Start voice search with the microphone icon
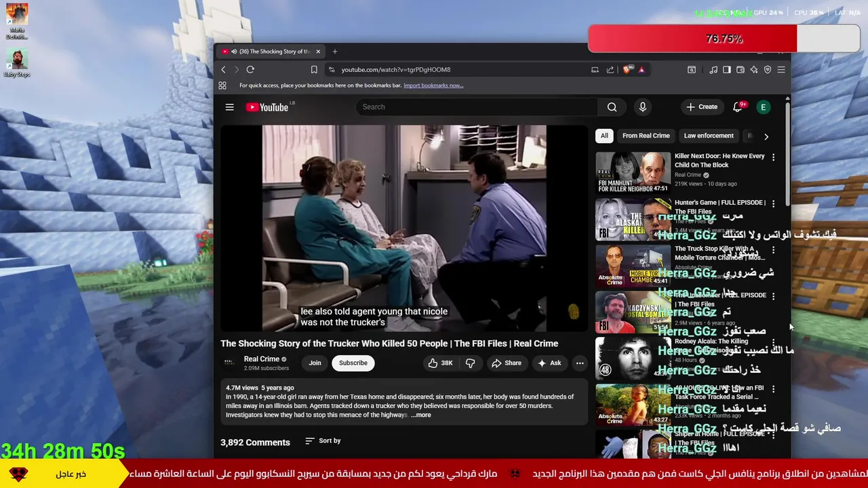The image size is (868, 488). (x=643, y=107)
